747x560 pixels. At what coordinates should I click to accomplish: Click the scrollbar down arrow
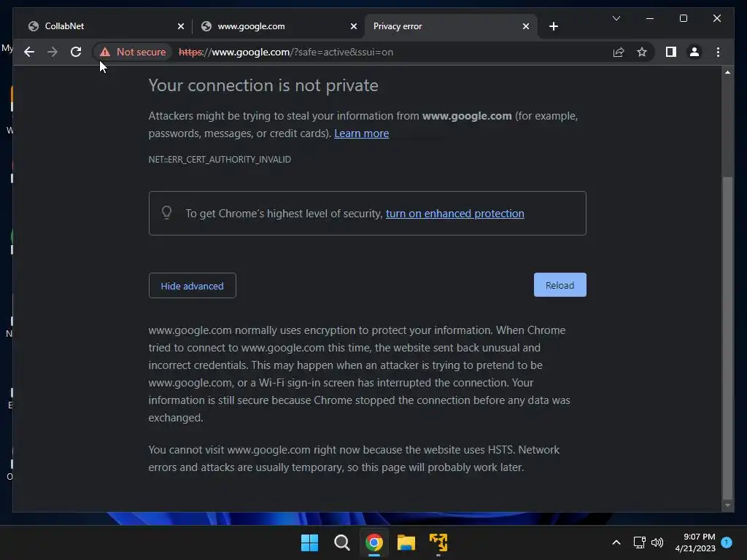click(x=727, y=505)
